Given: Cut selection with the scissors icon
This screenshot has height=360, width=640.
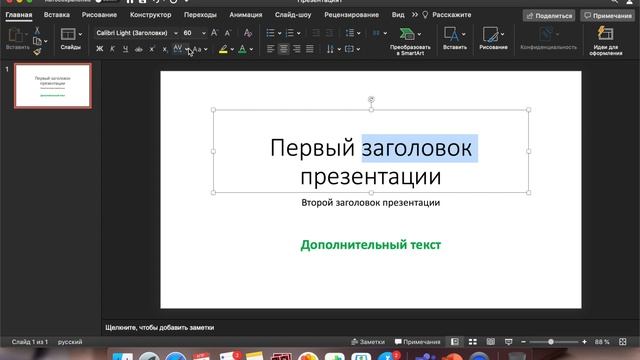Looking at the screenshot, I should [x=37, y=31].
